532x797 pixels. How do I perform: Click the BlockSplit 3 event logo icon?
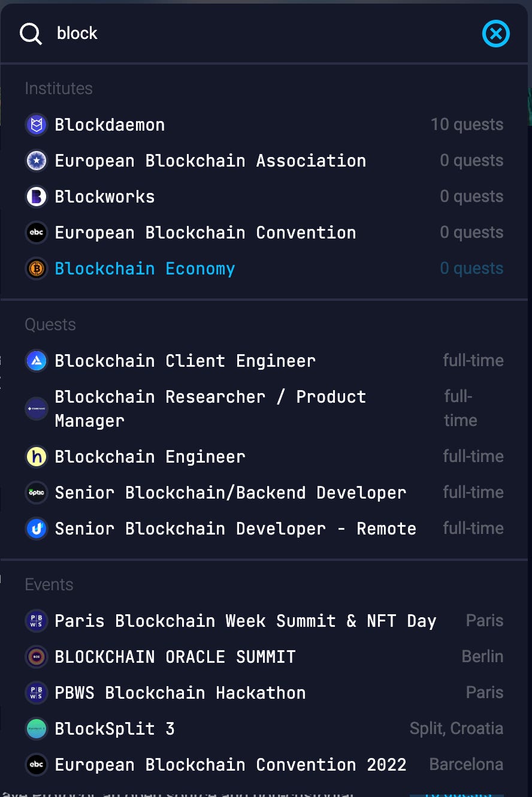(37, 729)
